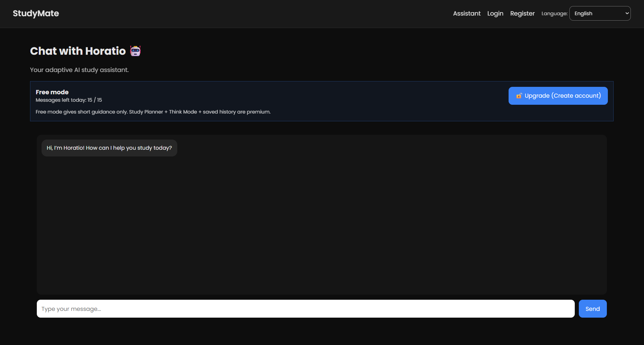The height and width of the screenshot is (345, 644).
Task: Click the Send button
Action: [x=592, y=309]
